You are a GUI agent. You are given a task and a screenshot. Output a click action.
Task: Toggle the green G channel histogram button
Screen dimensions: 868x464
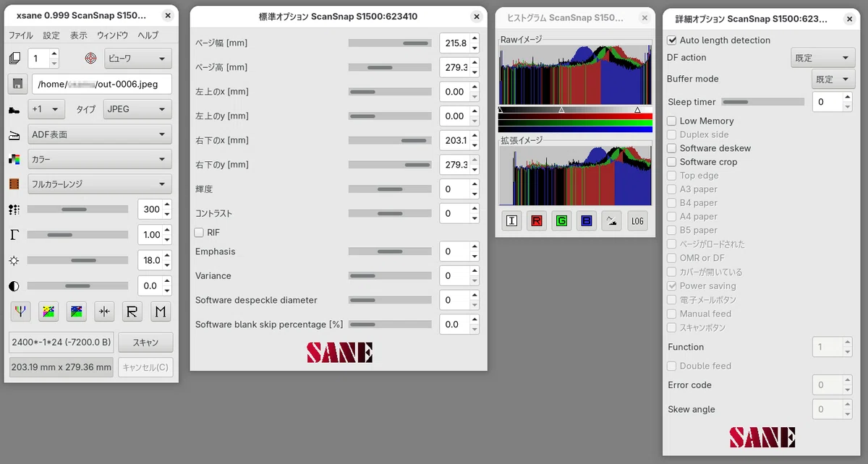[x=562, y=221]
